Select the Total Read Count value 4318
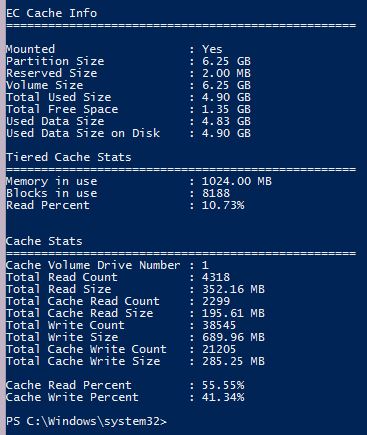Screen dimensions: 367x435 click(x=216, y=277)
